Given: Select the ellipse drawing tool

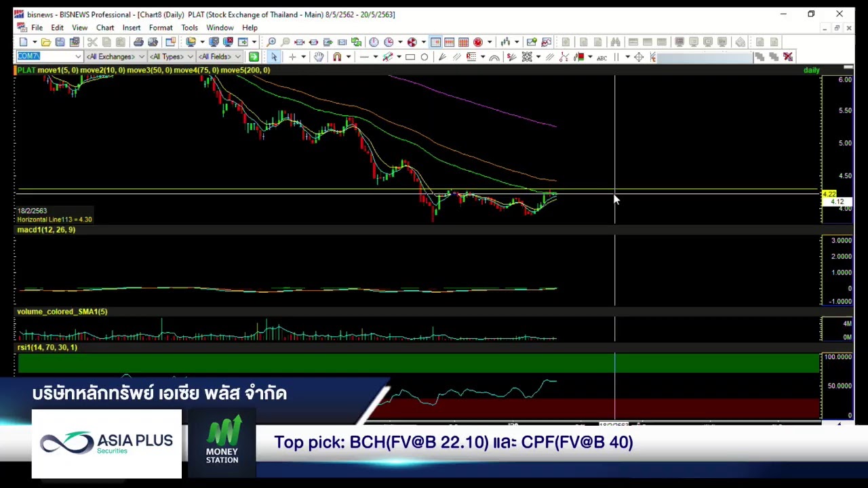Looking at the screenshot, I should pyautogui.click(x=425, y=57).
